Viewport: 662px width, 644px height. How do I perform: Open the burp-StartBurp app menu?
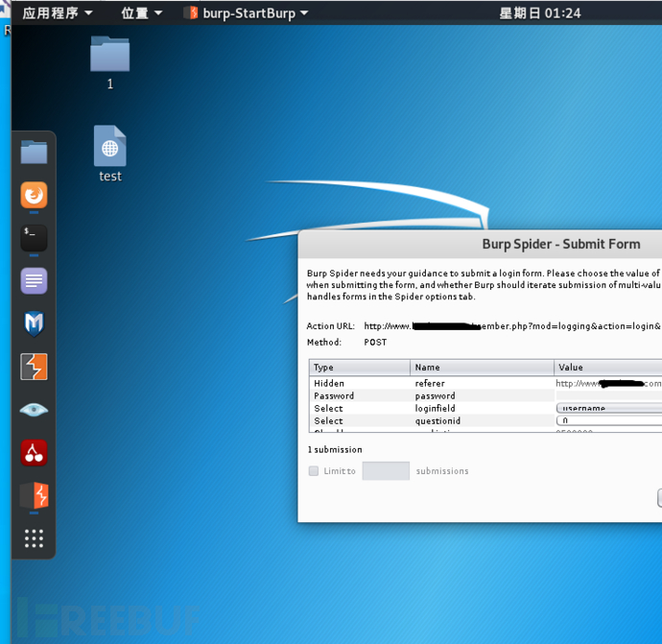[x=248, y=12]
